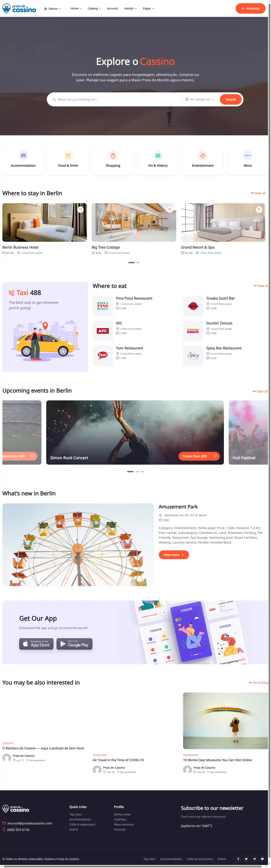
Task: Click the search text input field
Action: point(116,99)
